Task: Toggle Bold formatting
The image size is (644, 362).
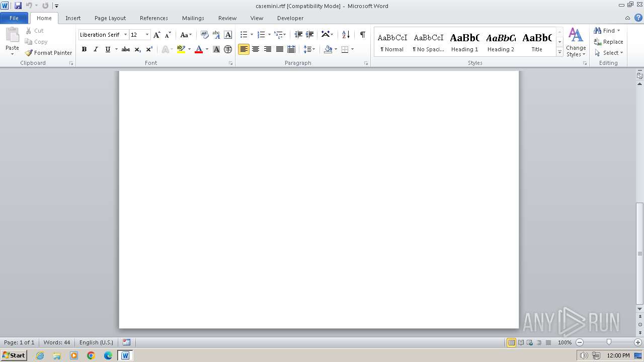Action: pos(84,49)
